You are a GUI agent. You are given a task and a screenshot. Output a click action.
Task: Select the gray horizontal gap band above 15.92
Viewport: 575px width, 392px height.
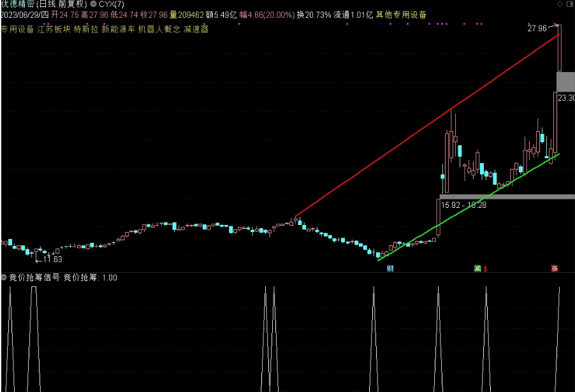[507, 197]
